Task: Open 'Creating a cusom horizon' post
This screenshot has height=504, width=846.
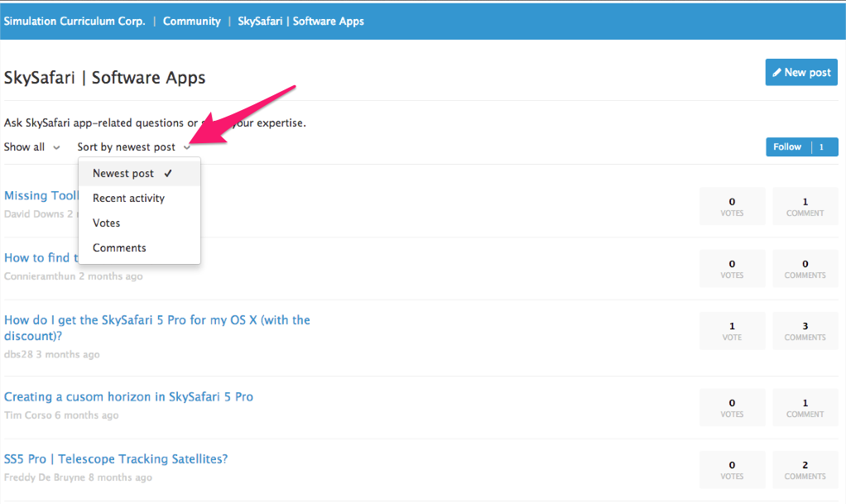Action: pos(128,396)
